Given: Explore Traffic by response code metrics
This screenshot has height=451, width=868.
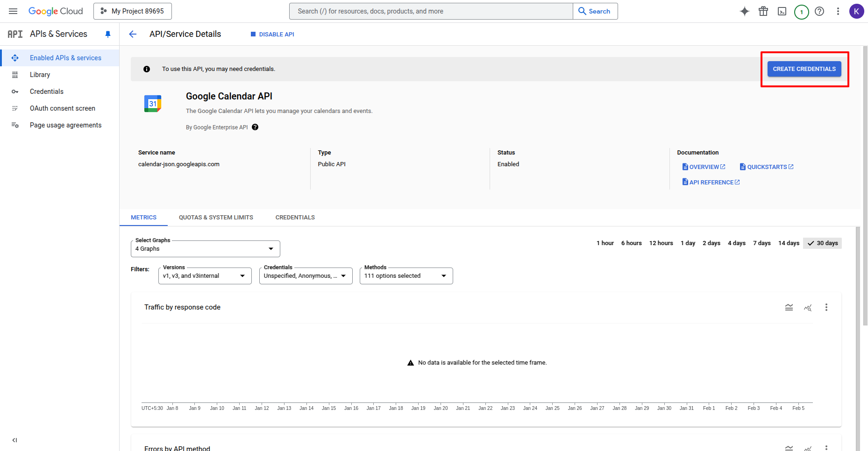Looking at the screenshot, I should pos(808,307).
